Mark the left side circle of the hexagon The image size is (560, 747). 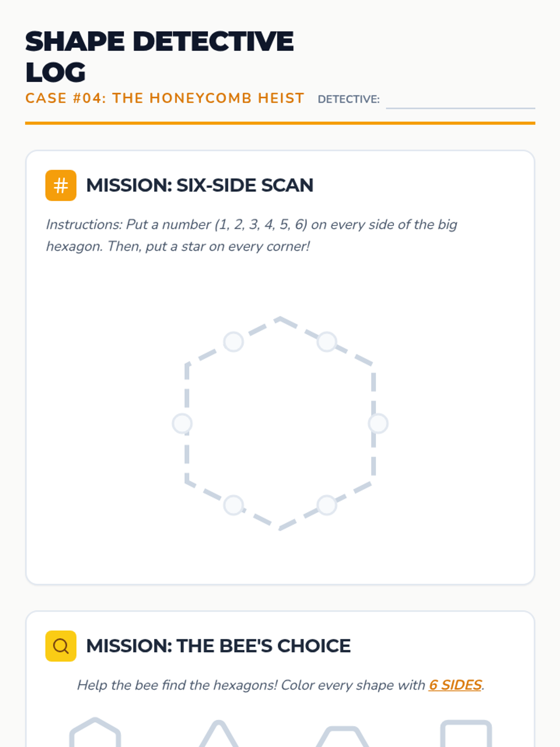point(182,423)
